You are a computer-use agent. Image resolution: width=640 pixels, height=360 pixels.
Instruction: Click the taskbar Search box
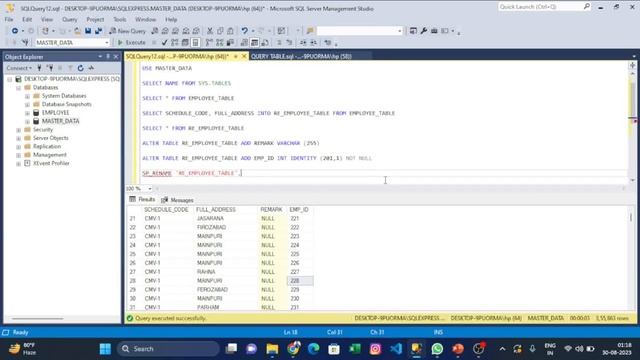[x=168, y=349]
